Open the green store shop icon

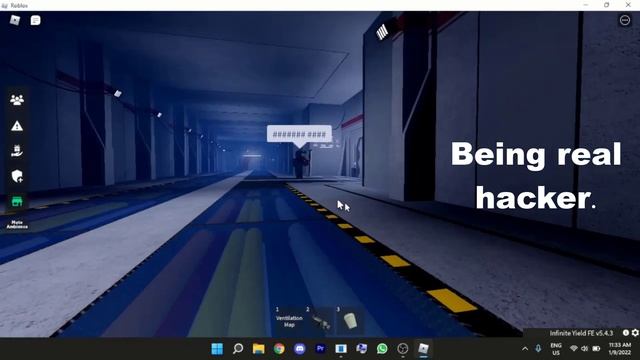(x=17, y=201)
